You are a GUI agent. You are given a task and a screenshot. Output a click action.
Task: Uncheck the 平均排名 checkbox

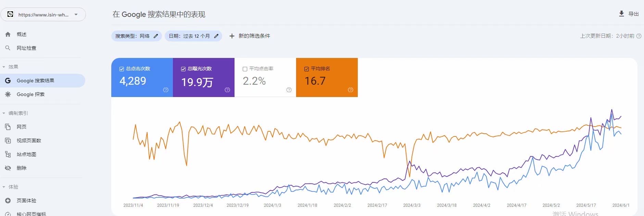point(306,69)
